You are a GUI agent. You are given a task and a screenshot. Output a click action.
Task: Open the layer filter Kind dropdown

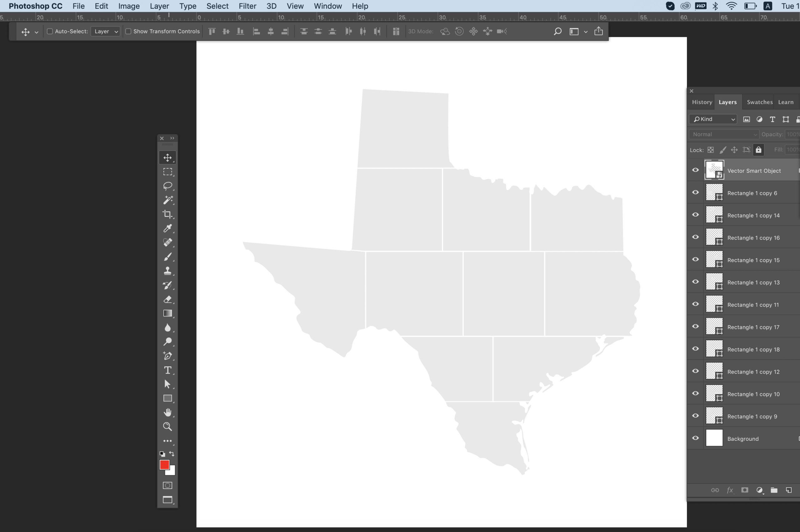click(x=713, y=119)
